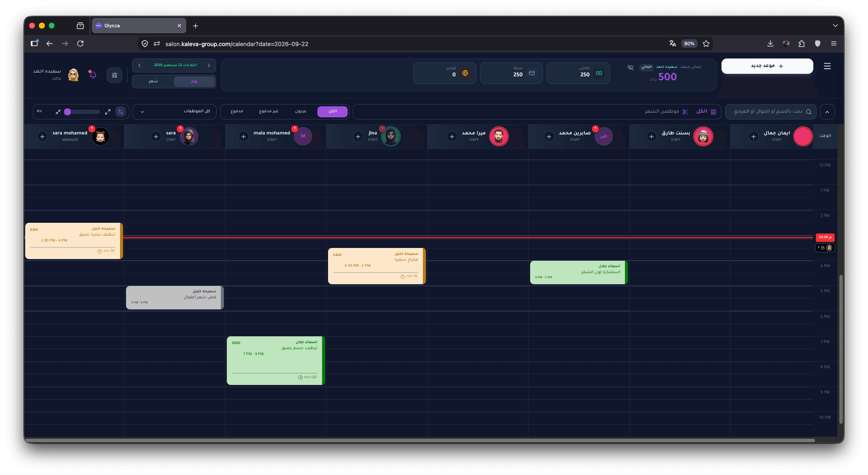Image resolution: width=868 pixels, height=475 pixels.
Task: Add appointment for sara mohamed with plus
Action: [42, 137]
